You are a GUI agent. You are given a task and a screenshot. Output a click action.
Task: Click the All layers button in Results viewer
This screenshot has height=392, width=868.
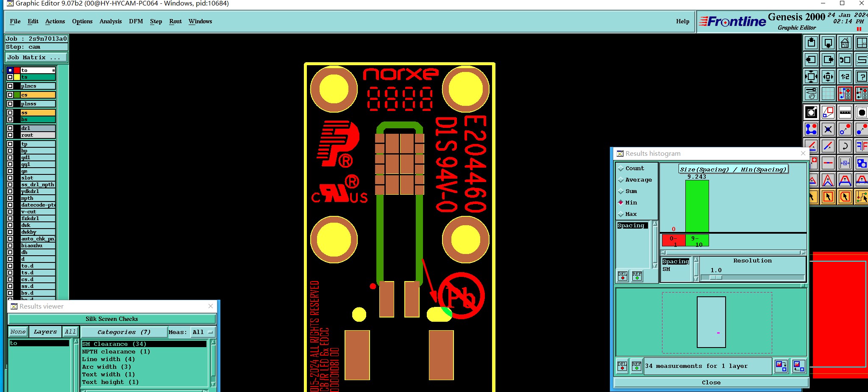[70, 332]
